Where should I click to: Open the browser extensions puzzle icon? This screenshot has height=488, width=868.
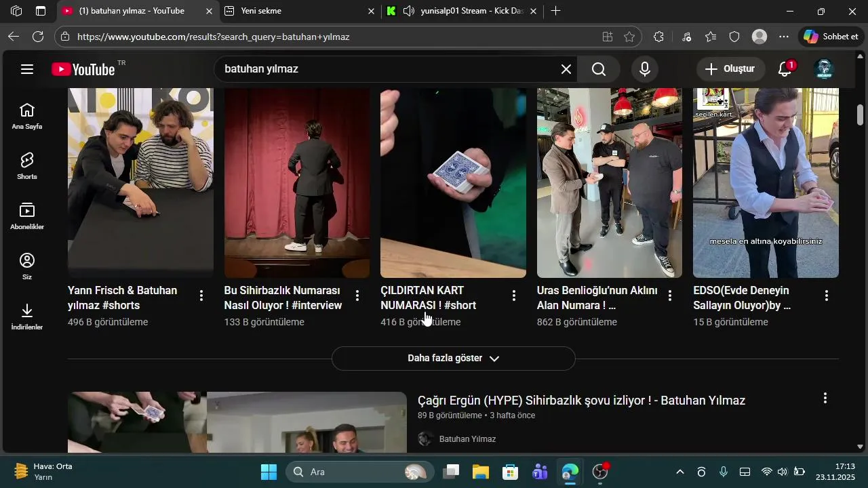[x=659, y=37]
